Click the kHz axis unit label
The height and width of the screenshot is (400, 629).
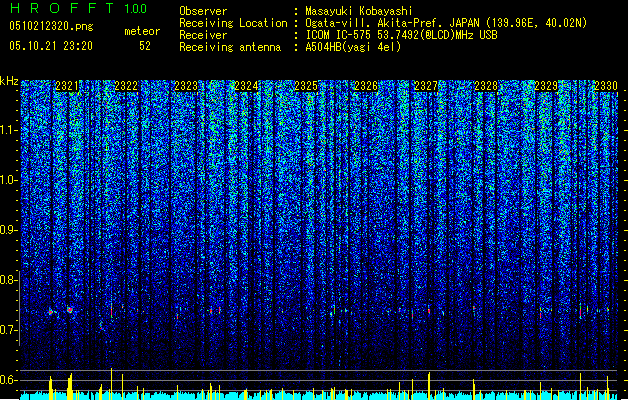click(x=9, y=81)
